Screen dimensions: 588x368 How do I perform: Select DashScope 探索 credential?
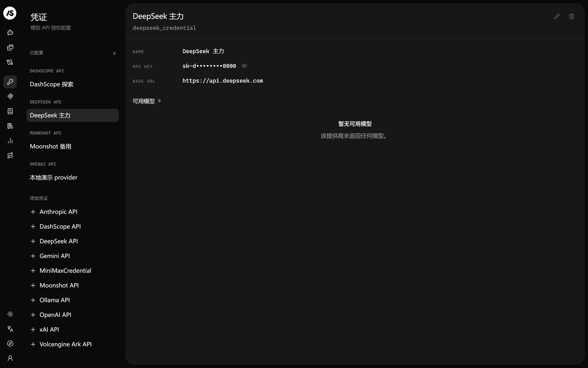73,84
